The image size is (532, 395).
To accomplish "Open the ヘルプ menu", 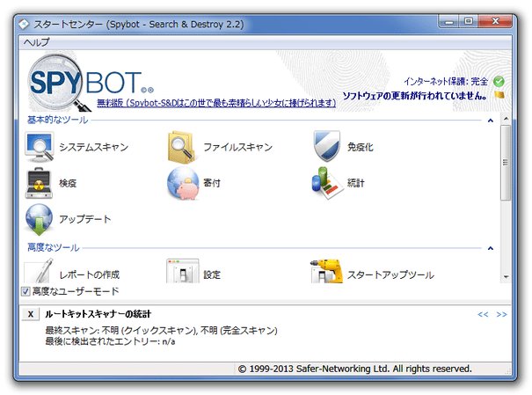I will point(36,42).
